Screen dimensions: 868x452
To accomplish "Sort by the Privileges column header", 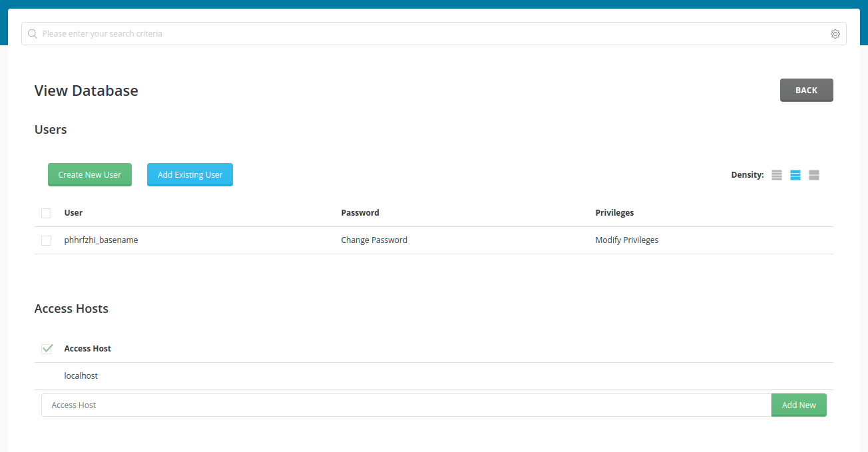I will (614, 213).
